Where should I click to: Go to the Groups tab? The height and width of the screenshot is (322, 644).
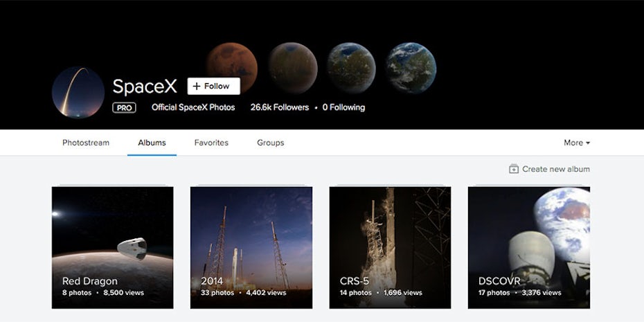pos(270,143)
